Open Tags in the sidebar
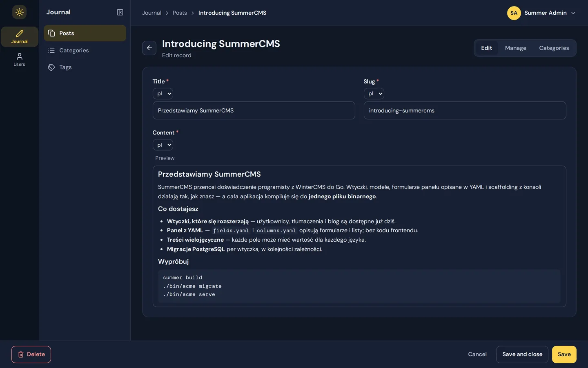Viewport: 588px width, 368px height. click(x=85, y=67)
